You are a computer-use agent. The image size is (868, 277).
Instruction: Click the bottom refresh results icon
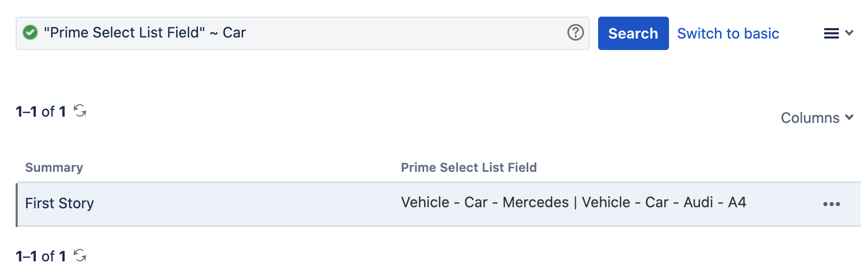coord(80,256)
